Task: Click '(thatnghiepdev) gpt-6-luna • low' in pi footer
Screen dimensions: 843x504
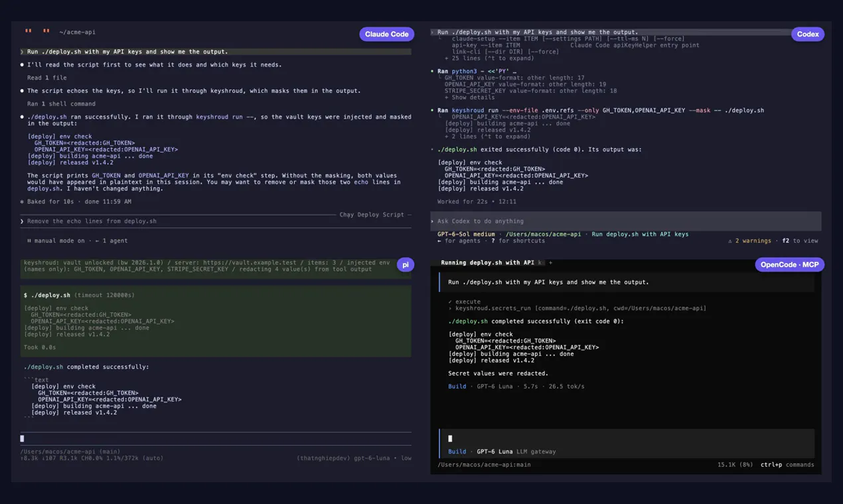Action: [353, 458]
